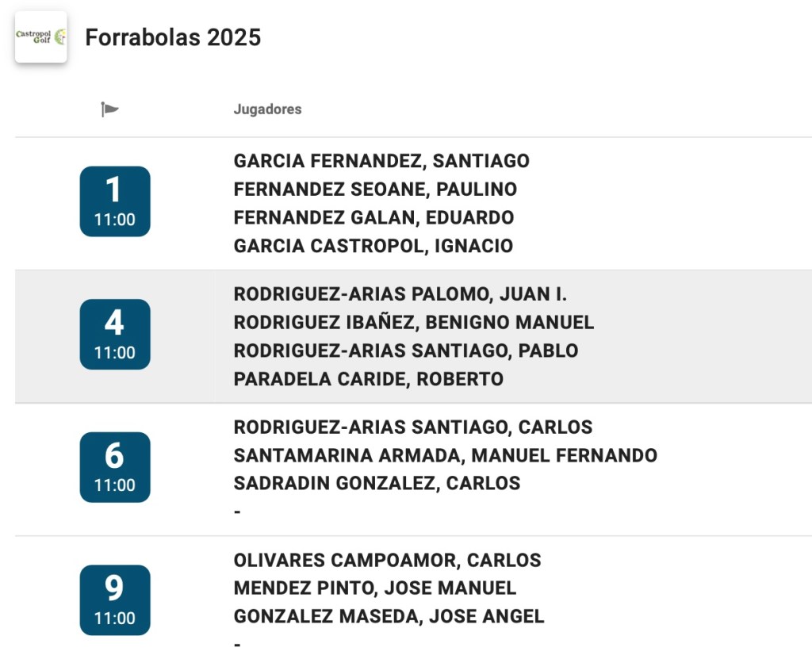Click player Mendez Pinto, Jose Manuel
The width and height of the screenshot is (812, 663).
pos(375,588)
